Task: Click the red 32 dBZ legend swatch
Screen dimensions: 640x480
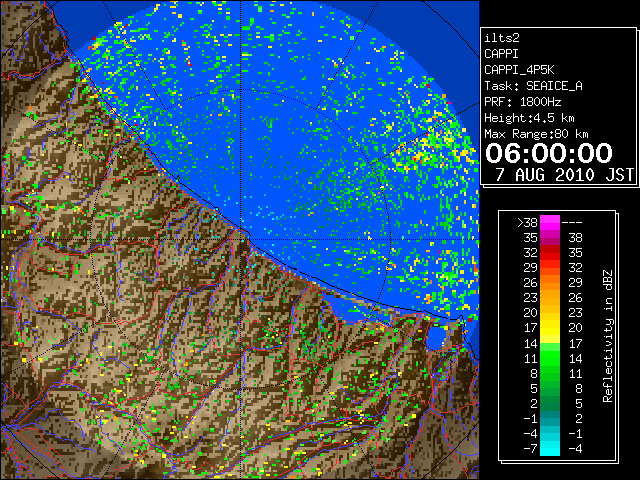Action: 550,253
